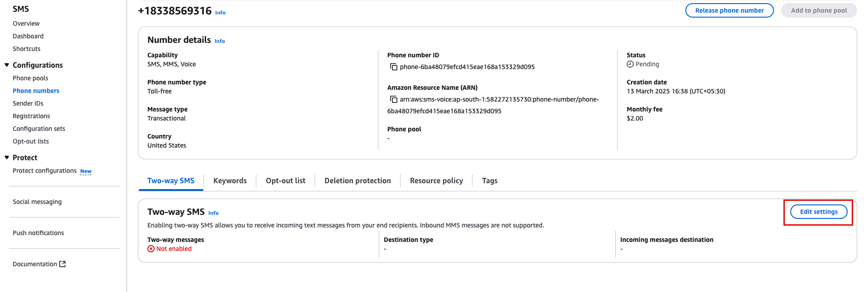Collapse the Protect sidebar section
868x292 pixels.
coord(7,158)
